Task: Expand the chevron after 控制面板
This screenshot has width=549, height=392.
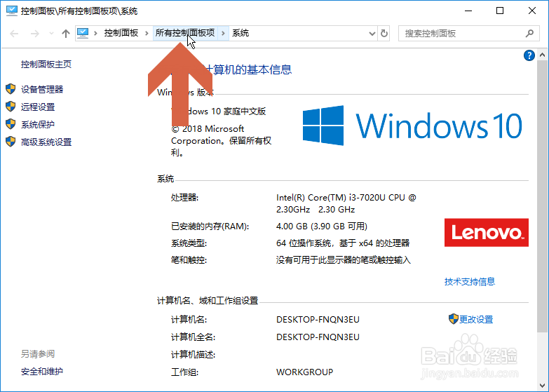Action: [x=147, y=33]
